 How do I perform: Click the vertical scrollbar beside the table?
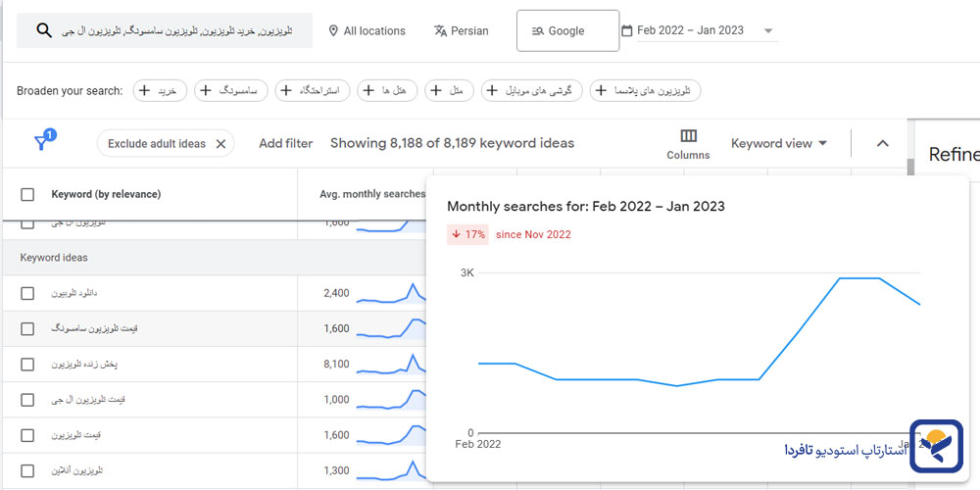[x=910, y=169]
